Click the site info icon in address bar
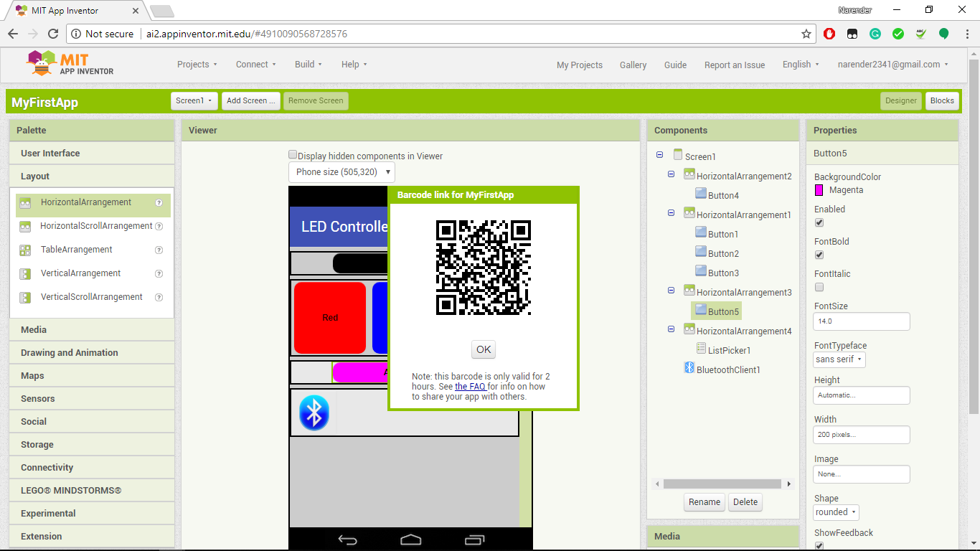 point(76,34)
